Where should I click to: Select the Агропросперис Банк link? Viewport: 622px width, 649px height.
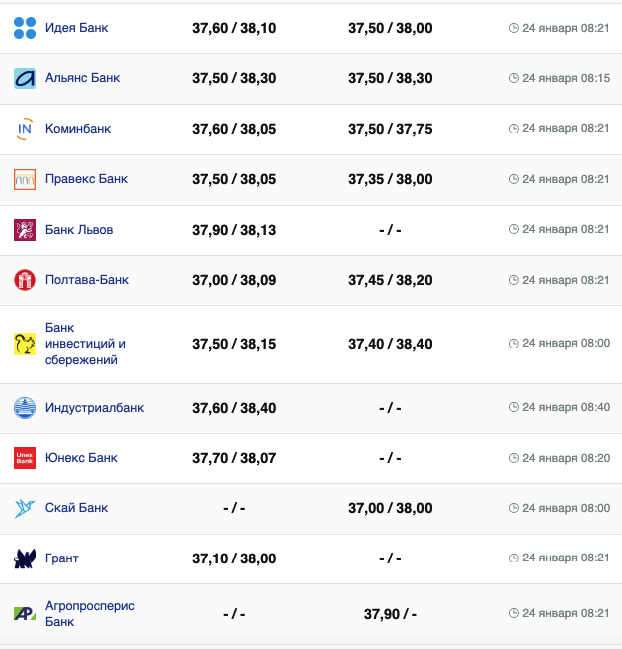click(89, 613)
